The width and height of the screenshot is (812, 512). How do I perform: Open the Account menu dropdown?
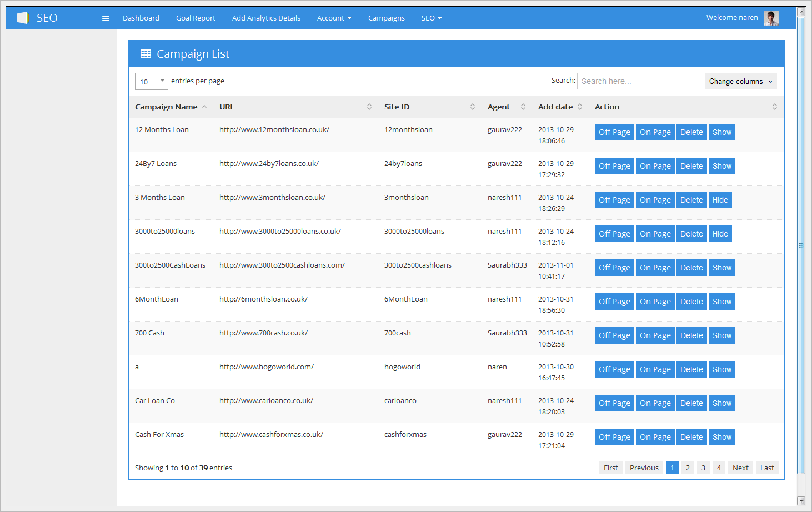point(334,18)
